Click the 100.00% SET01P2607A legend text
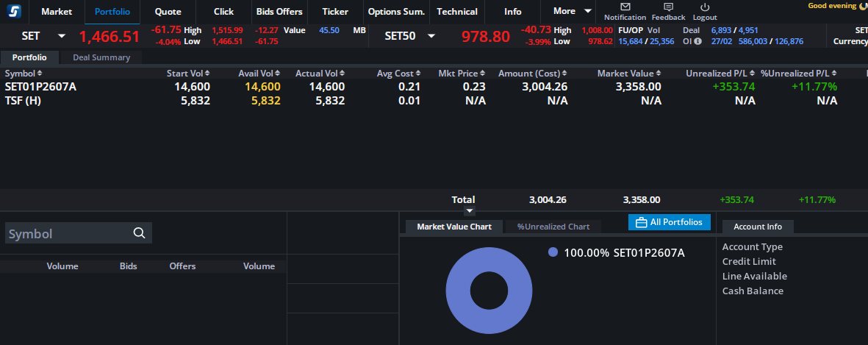This screenshot has width=868, height=345. click(625, 253)
